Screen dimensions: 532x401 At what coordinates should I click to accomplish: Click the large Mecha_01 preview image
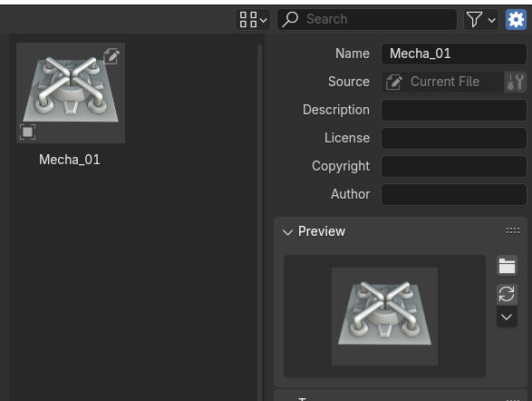[384, 317]
